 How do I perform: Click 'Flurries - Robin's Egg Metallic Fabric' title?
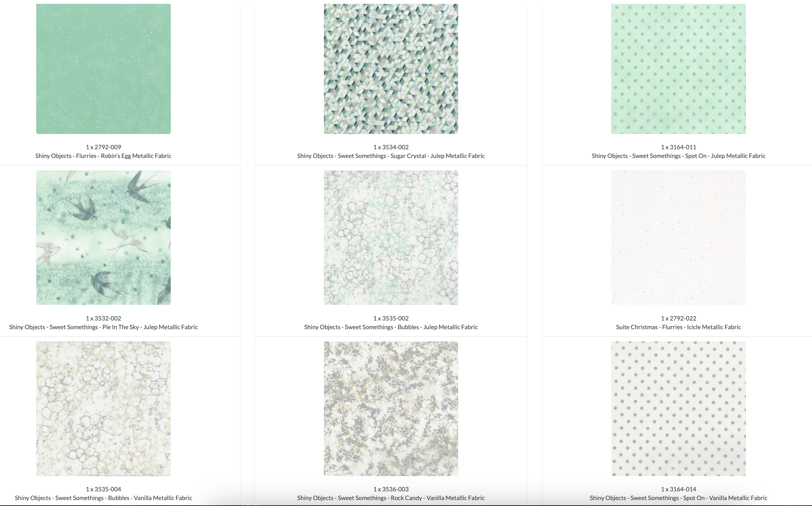(103, 156)
